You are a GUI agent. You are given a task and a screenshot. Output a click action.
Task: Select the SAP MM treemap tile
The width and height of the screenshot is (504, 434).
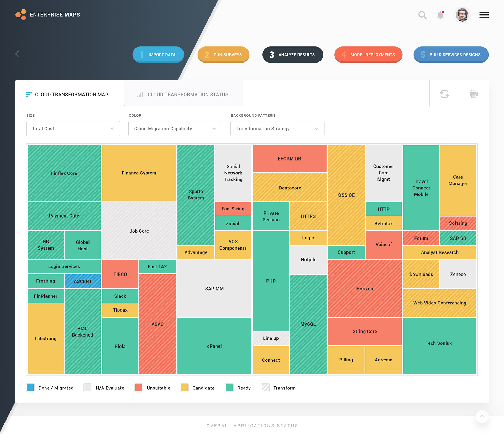tap(214, 288)
